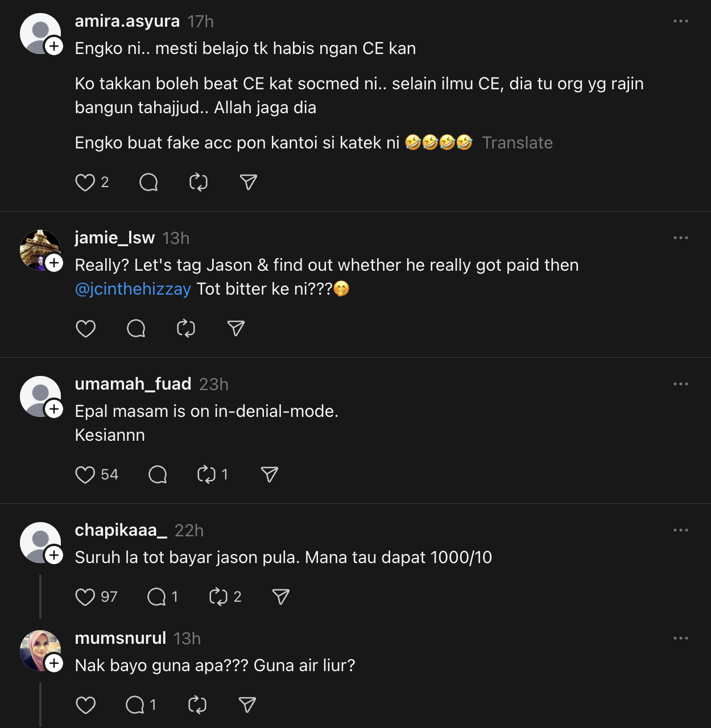Repost jamie_lsw's comment
Screen dimensions: 711x728
(186, 329)
